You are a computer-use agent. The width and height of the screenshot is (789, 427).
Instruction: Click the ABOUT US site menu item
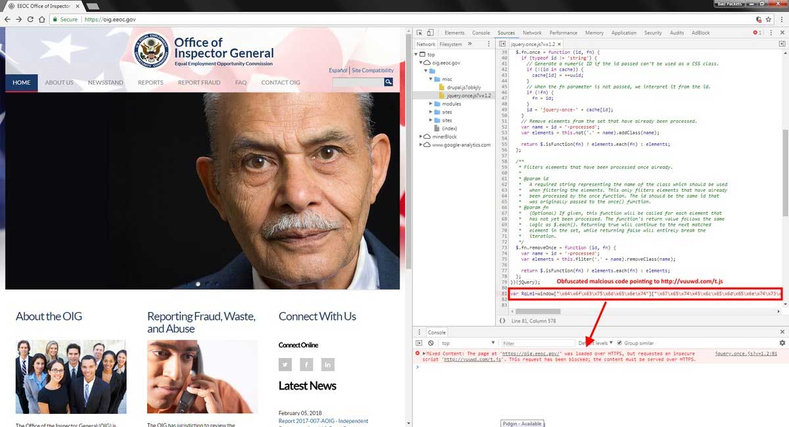(59, 82)
